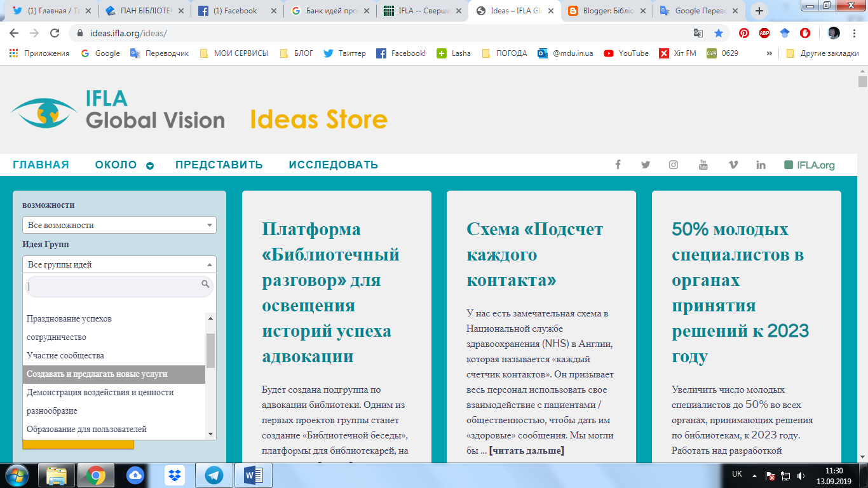Open the «Все возможности» dropdown
The image size is (868, 488).
click(119, 225)
